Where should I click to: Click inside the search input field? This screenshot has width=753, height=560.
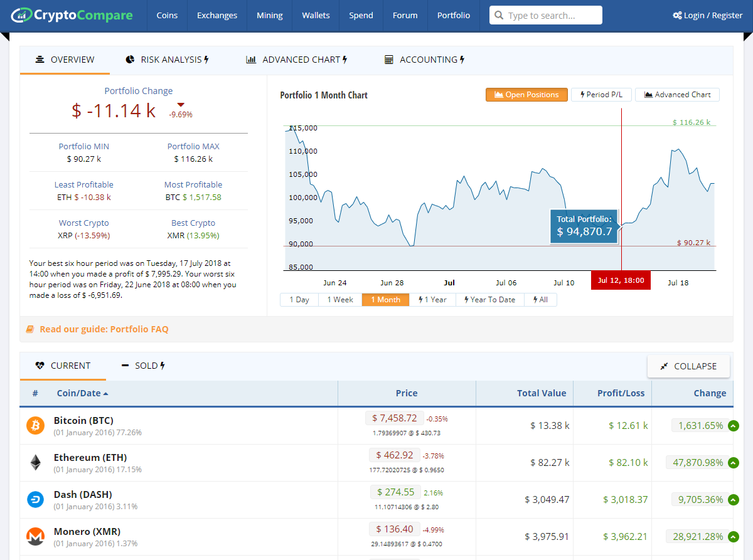552,14
